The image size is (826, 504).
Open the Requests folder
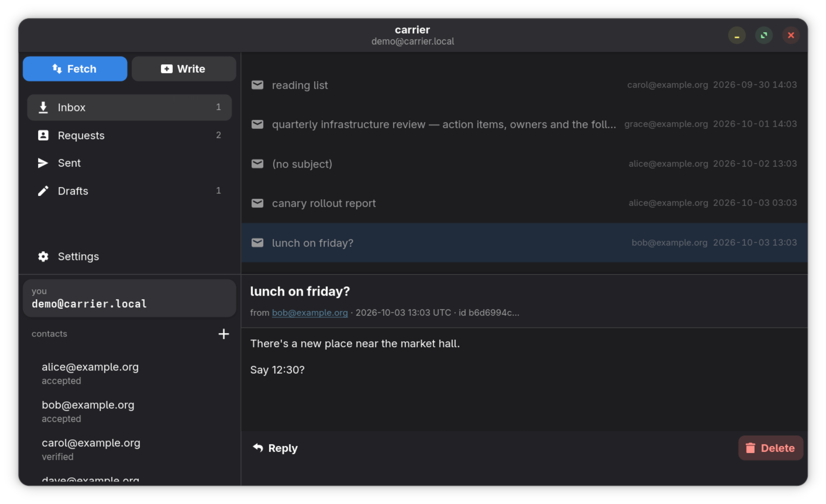pos(129,135)
